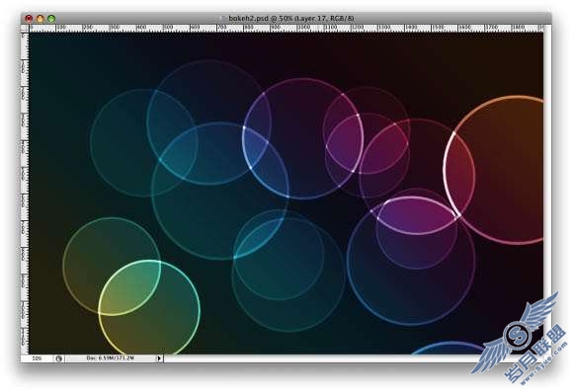Click the 1000 mark on the horizontal ruler
This screenshot has width=573, height=392.
(304, 28)
